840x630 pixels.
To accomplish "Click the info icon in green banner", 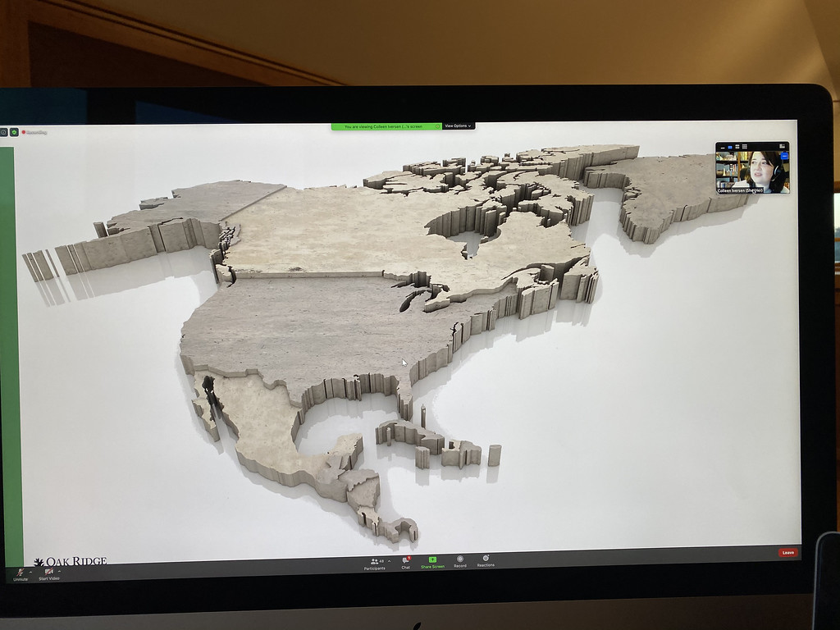I will (x=438, y=126).
